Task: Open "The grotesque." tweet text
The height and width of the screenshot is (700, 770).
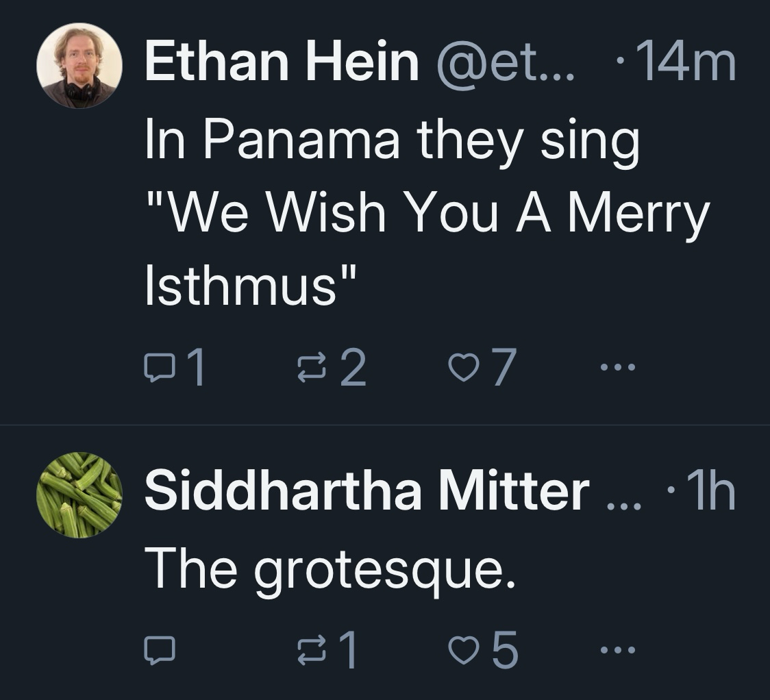Action: pyautogui.click(x=330, y=568)
